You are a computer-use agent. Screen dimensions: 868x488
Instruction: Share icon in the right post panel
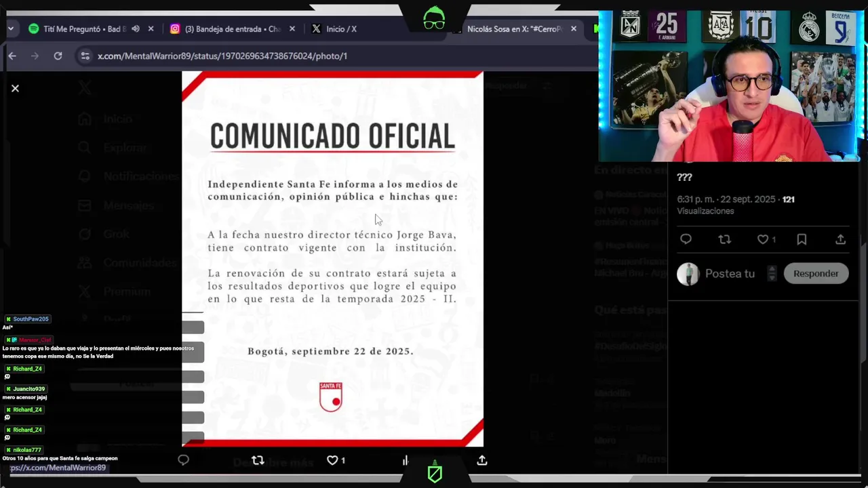pyautogui.click(x=840, y=239)
